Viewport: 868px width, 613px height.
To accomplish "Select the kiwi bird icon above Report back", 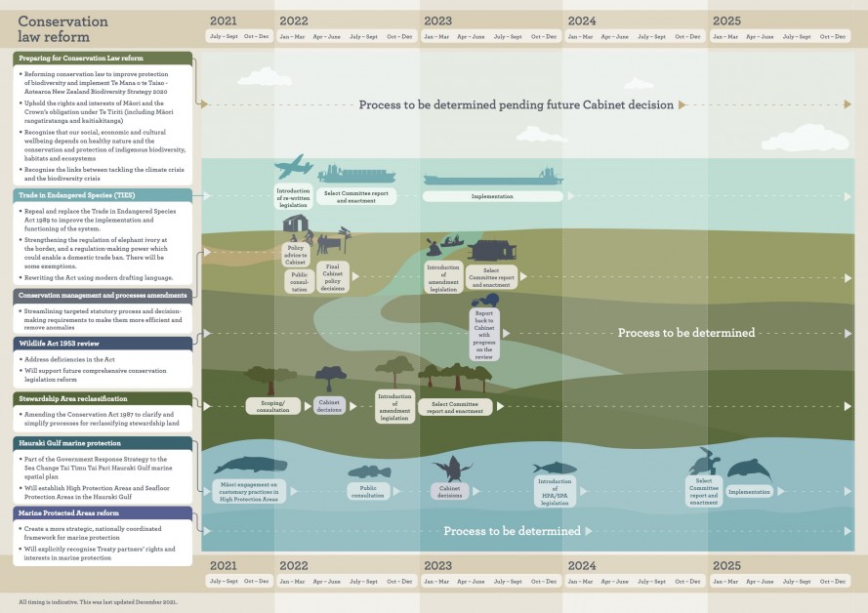I will pos(491,301).
